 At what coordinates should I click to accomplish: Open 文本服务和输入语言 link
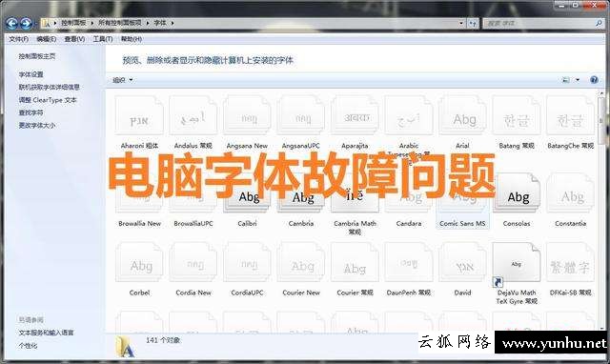(x=46, y=333)
